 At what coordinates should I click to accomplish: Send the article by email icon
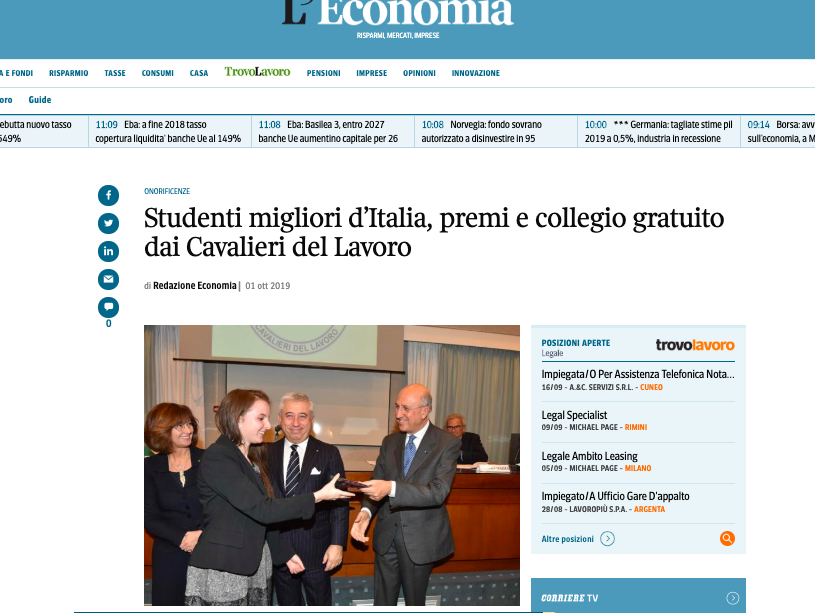(108, 280)
